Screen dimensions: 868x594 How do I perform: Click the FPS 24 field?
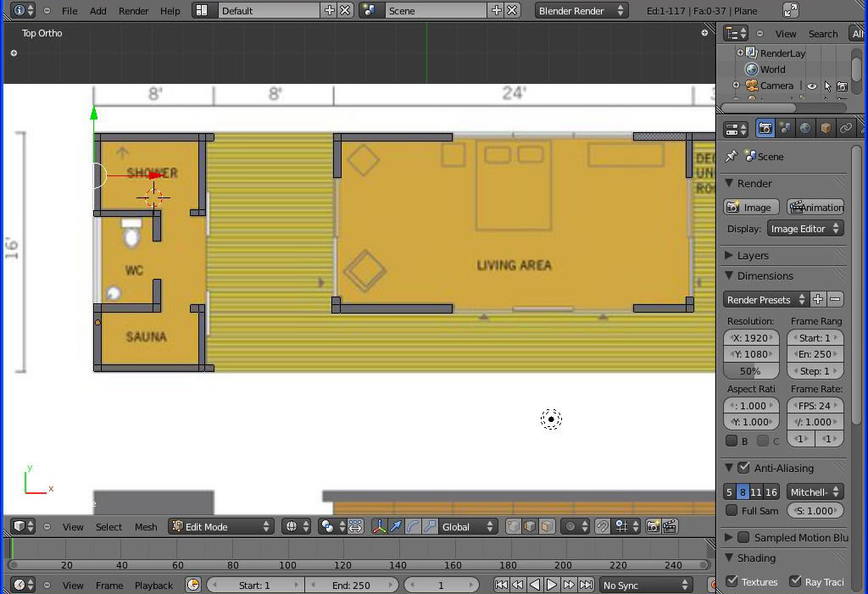pos(815,406)
